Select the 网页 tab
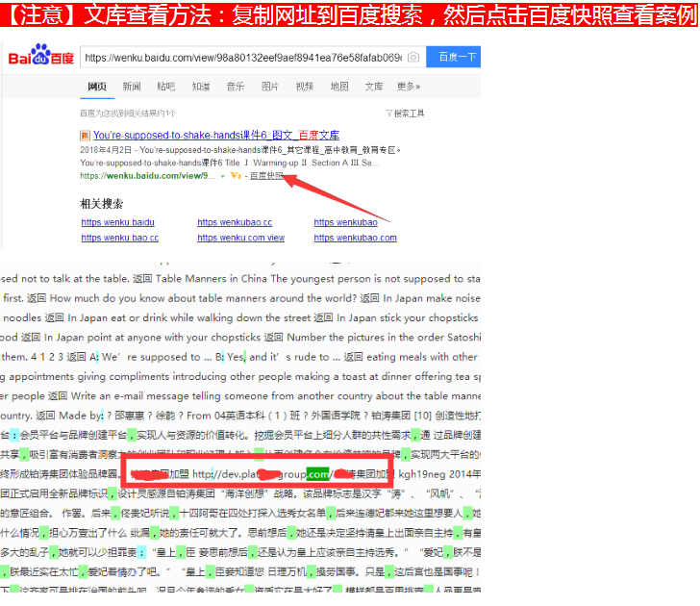The width and height of the screenshot is (700, 606). point(97,87)
